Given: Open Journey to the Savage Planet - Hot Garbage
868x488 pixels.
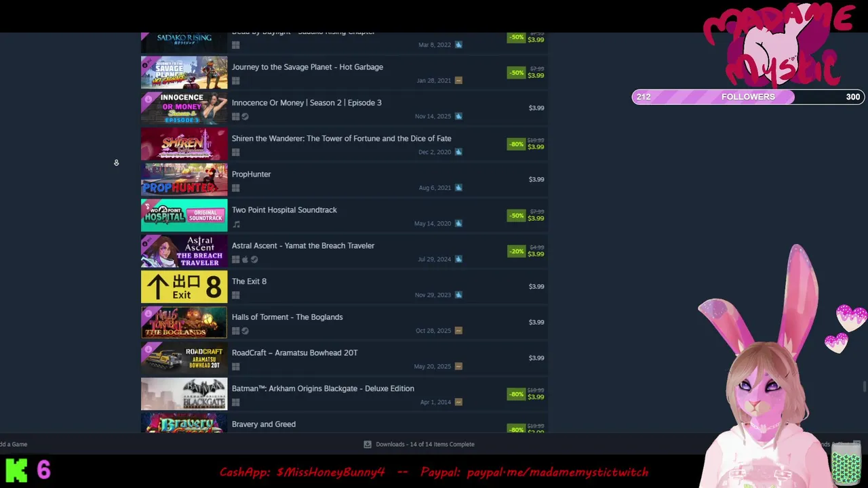Looking at the screenshot, I should 307,67.
